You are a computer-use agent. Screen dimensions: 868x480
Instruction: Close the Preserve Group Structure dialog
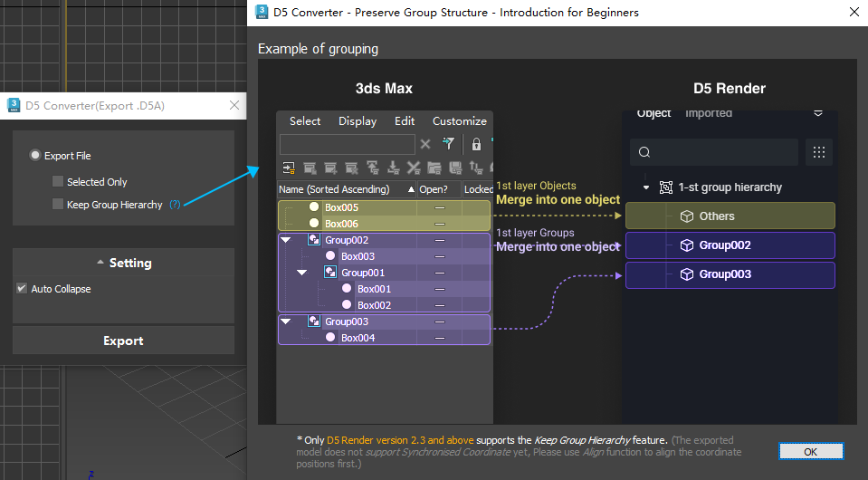tap(854, 12)
